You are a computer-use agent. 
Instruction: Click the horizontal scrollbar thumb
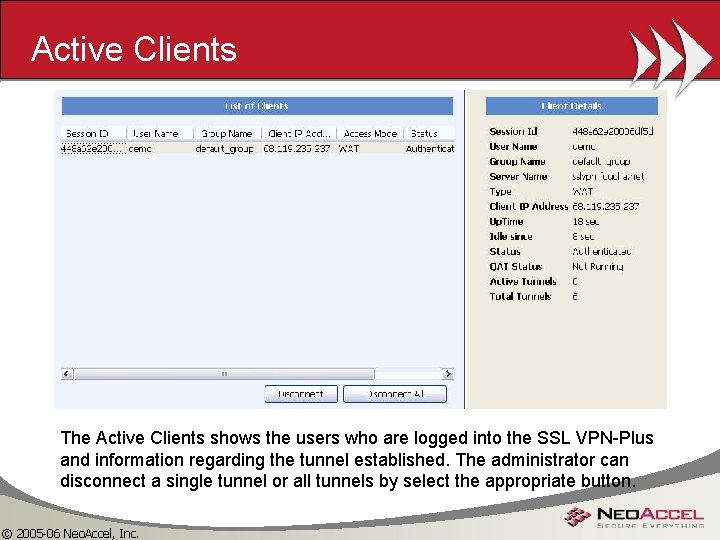[x=224, y=374]
